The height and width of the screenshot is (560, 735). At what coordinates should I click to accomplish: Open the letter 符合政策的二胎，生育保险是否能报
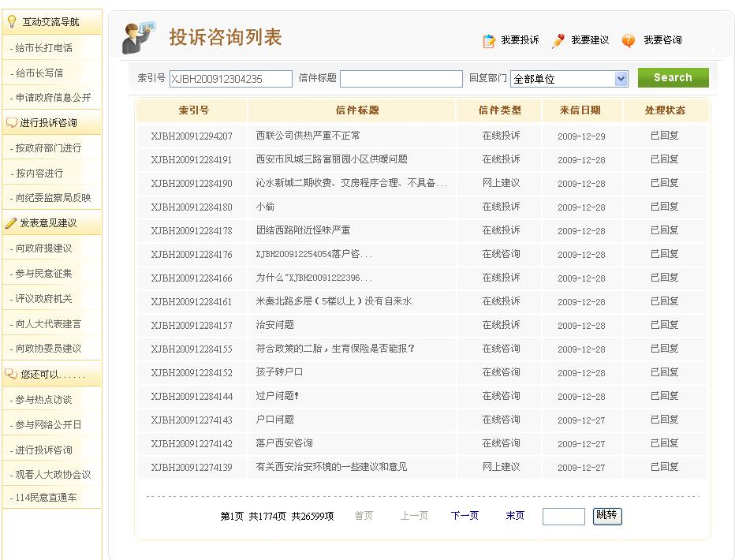point(334,349)
